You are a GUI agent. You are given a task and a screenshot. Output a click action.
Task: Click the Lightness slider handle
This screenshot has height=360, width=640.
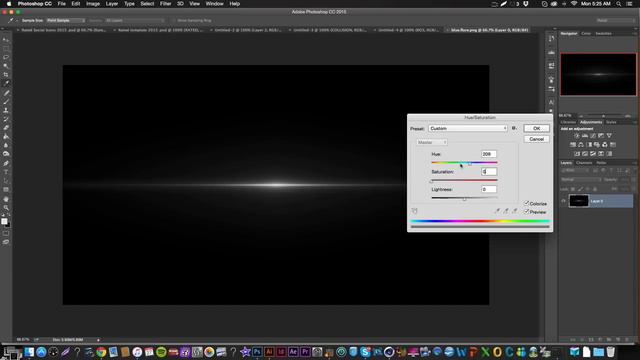click(x=464, y=199)
